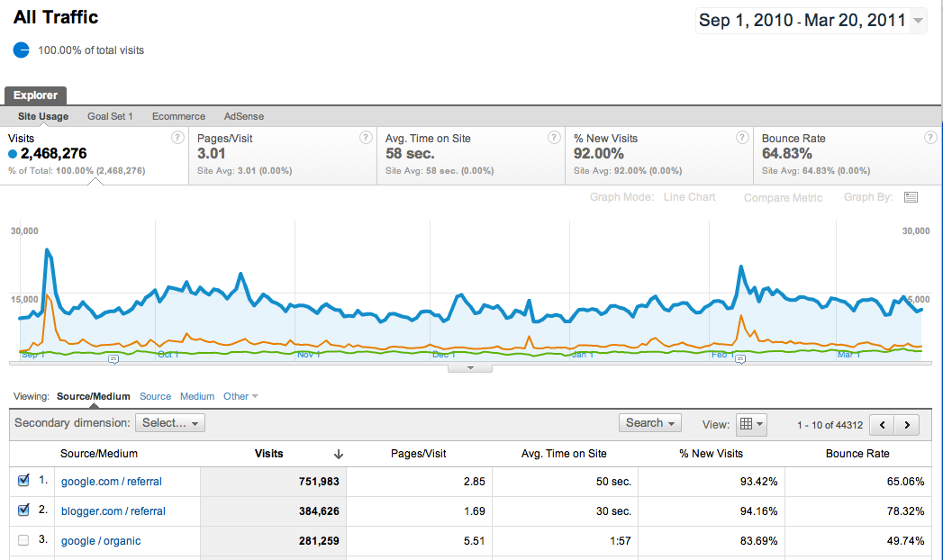The height and width of the screenshot is (560, 943).
Task: Uncheck the google.com / referral row
Action: click(23, 480)
